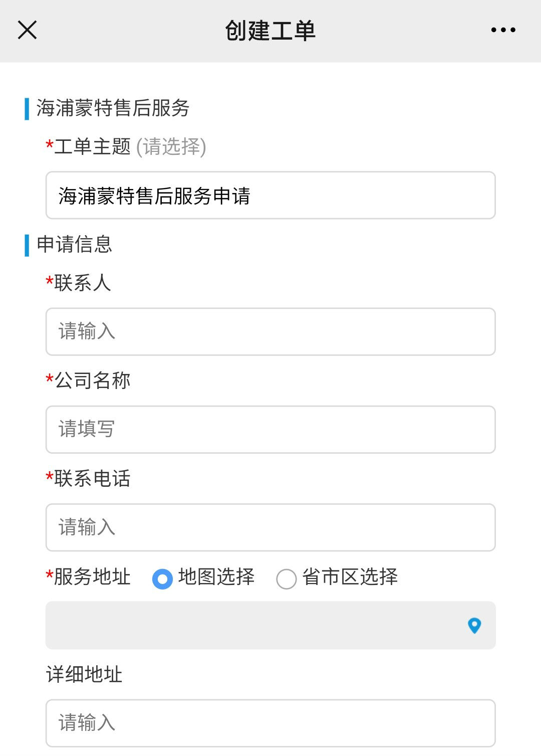This screenshot has height=756, width=541.
Task: Focus the 联系电话 input field
Action: (270, 527)
